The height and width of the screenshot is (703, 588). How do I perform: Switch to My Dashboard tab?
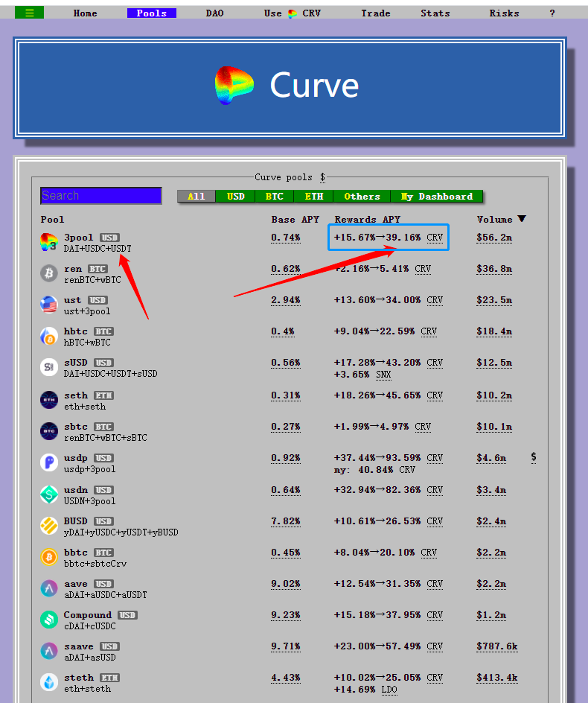[437, 197]
